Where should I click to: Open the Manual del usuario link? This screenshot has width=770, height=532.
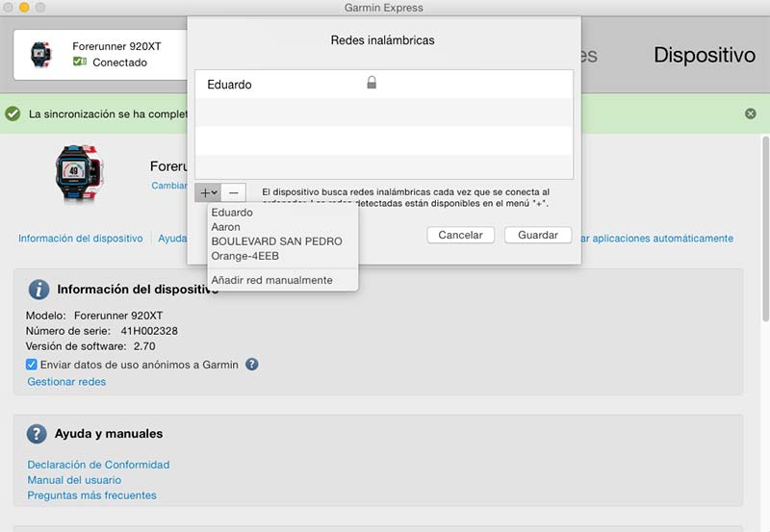pos(74,480)
